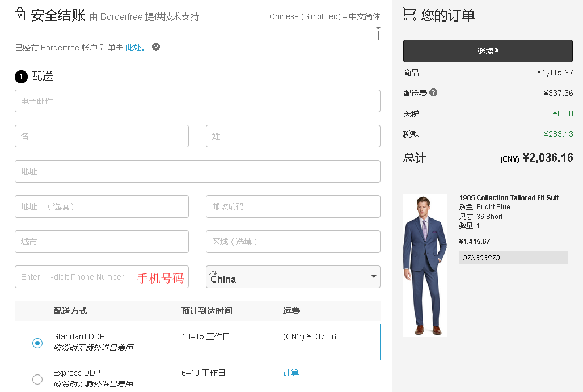Select Standard DDP shipping option
Image resolution: width=583 pixels, height=392 pixels.
[37, 343]
